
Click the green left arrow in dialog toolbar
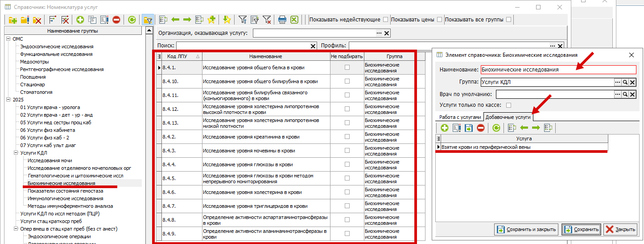[524, 128]
